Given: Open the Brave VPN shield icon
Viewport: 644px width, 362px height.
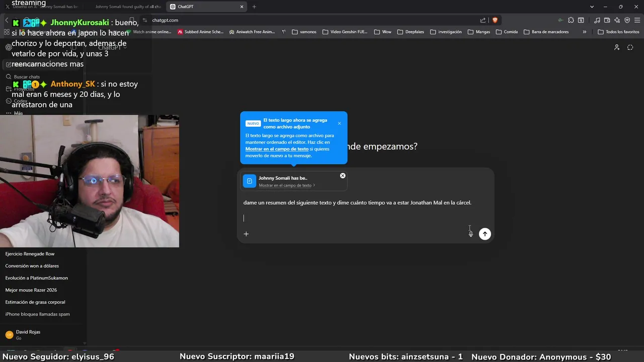Looking at the screenshot, I should point(627,20).
